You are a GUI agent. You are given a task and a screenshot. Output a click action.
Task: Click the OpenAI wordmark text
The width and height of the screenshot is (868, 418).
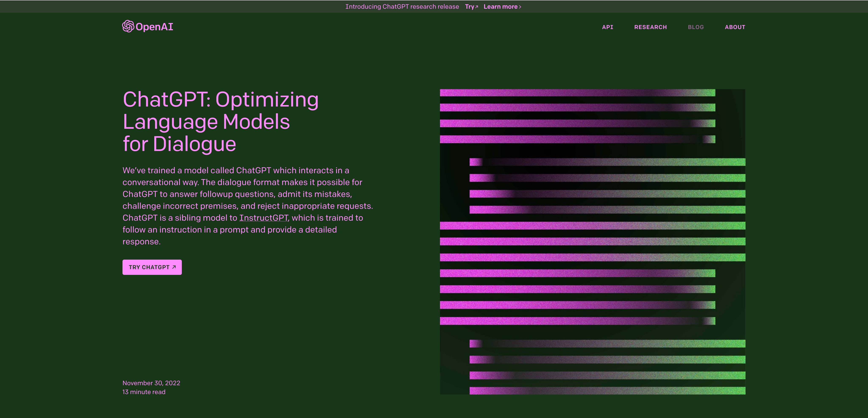[154, 27]
